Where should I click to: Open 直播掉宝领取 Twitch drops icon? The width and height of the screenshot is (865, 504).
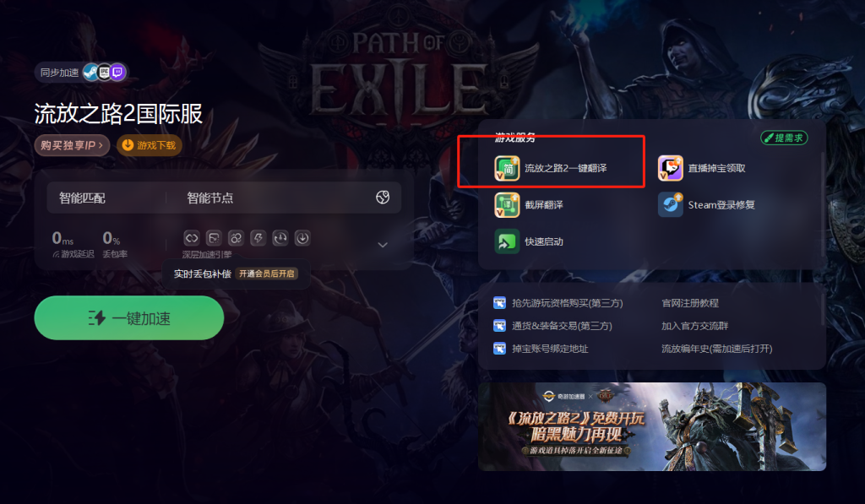coord(670,168)
